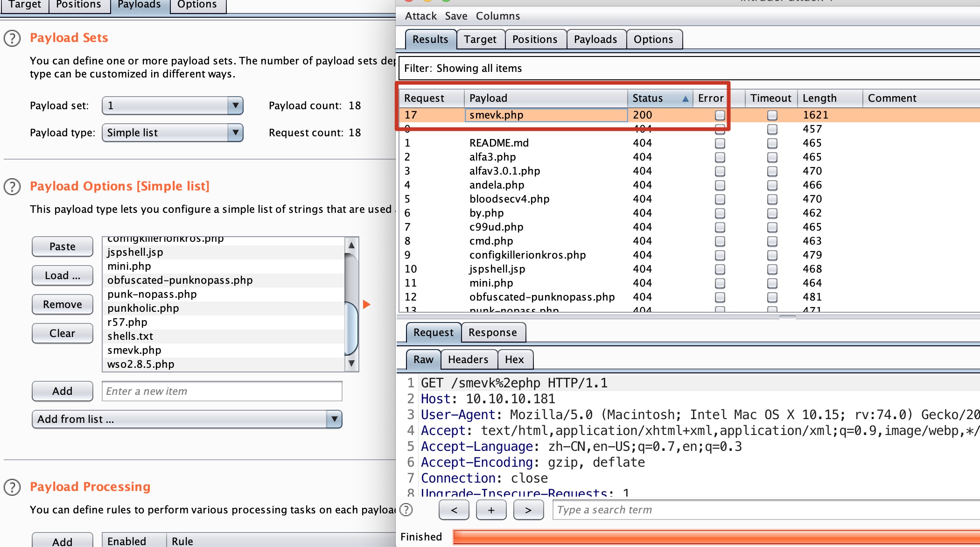This screenshot has width=980, height=547.
Task: Click the next match arrow button
Action: (528, 510)
